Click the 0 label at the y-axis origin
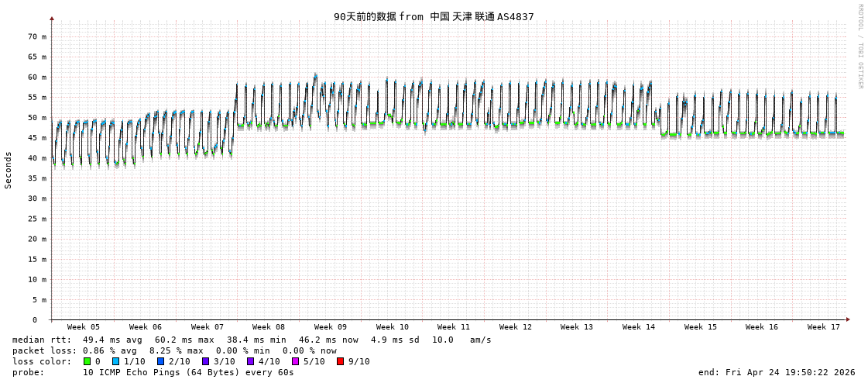This screenshot has width=868, height=383. pos(34,319)
